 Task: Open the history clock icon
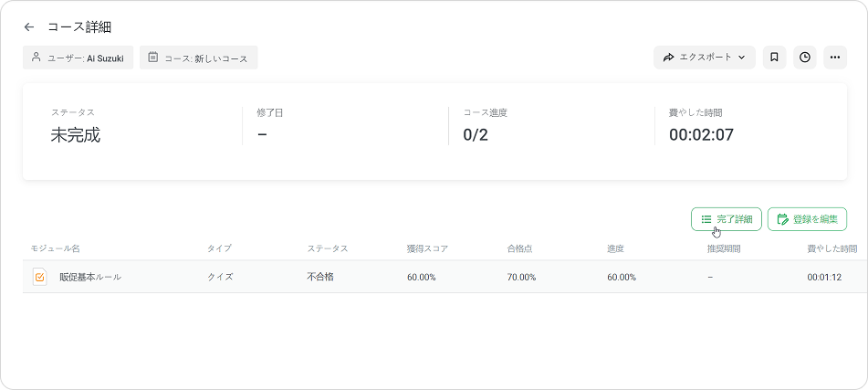coord(804,58)
